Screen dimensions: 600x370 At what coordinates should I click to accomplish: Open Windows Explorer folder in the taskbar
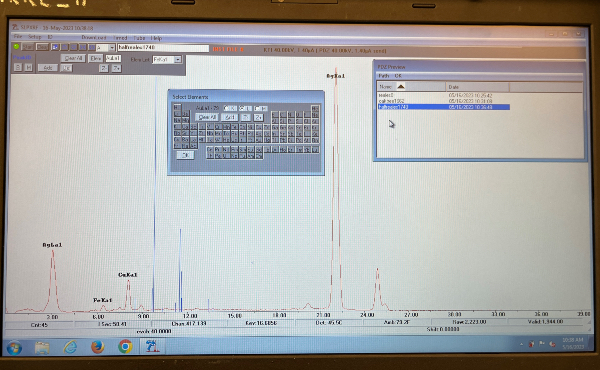point(42,347)
